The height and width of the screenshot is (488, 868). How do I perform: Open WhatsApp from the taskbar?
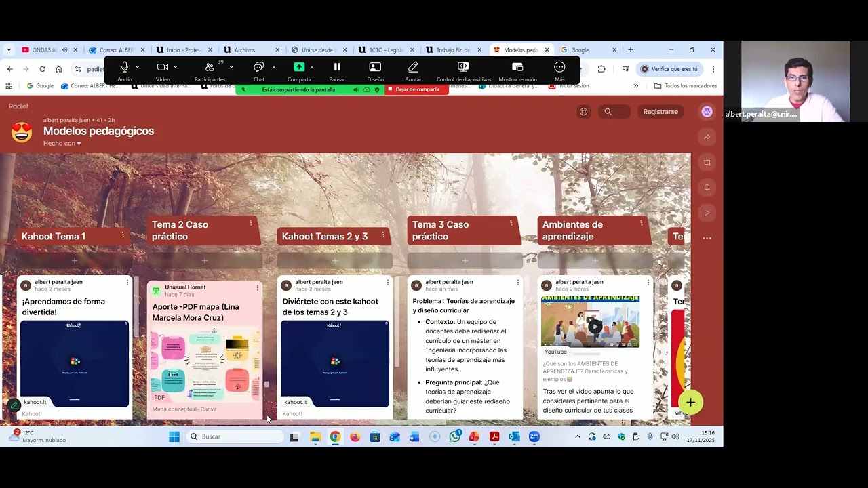coord(454,436)
